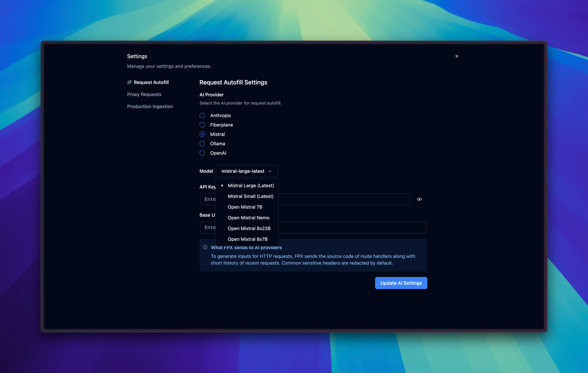
Task: Select Anthropic as AI provider
Action: pos(202,115)
